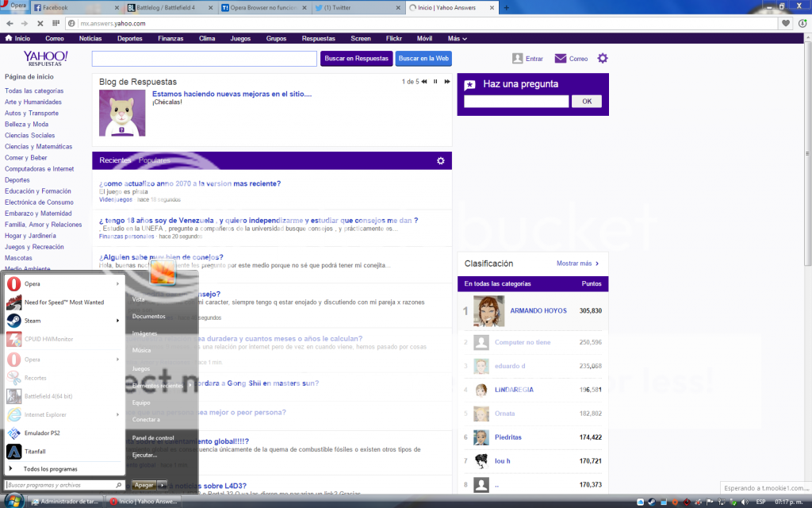Open the arrow next to Apagar button

(163, 485)
